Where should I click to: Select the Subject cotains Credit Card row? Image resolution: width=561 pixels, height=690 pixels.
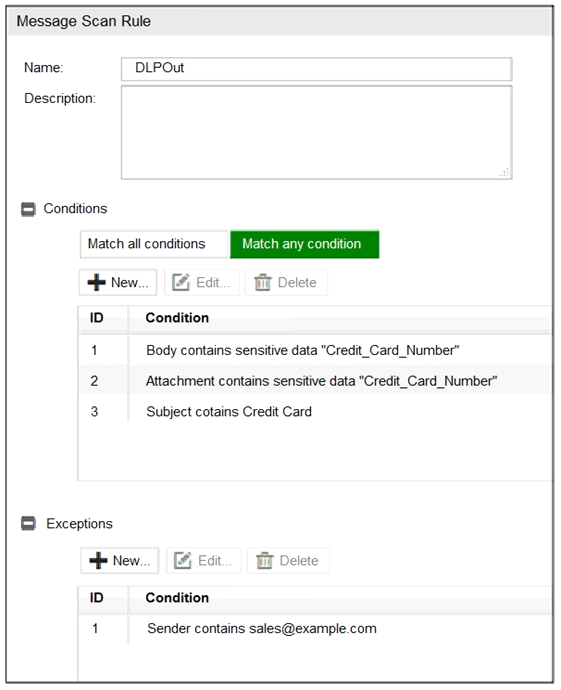(315, 411)
